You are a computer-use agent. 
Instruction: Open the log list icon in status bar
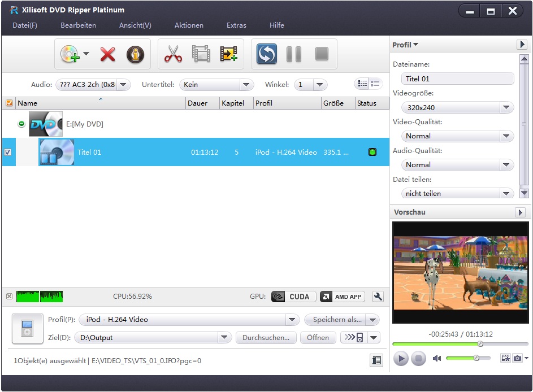tap(376, 360)
